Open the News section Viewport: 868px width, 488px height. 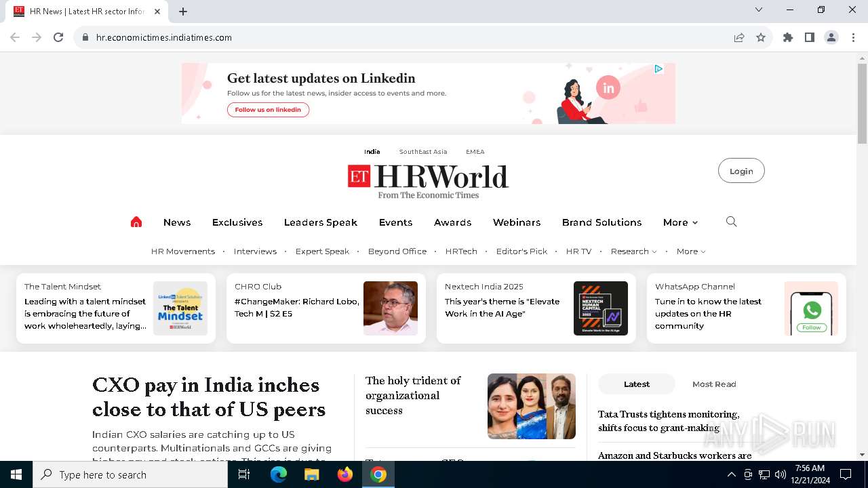[177, 222]
